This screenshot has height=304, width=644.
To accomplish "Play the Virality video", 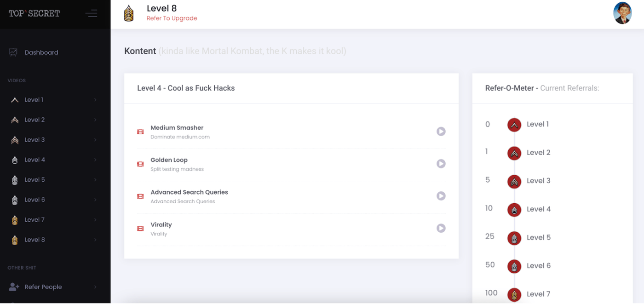I will pyautogui.click(x=441, y=228).
